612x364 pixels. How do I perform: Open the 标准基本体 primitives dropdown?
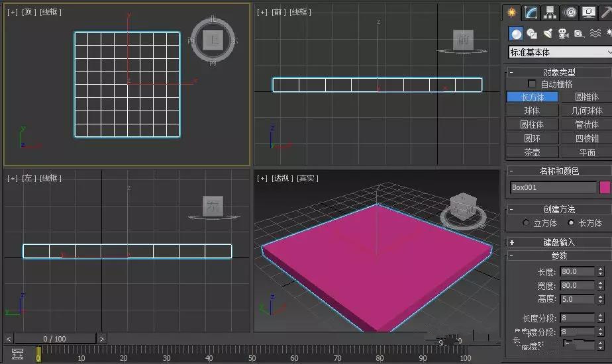click(x=560, y=52)
